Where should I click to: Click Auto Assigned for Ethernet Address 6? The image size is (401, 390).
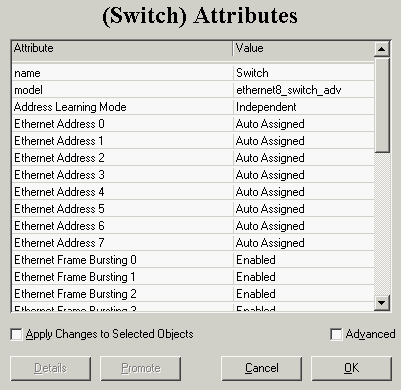(304, 226)
